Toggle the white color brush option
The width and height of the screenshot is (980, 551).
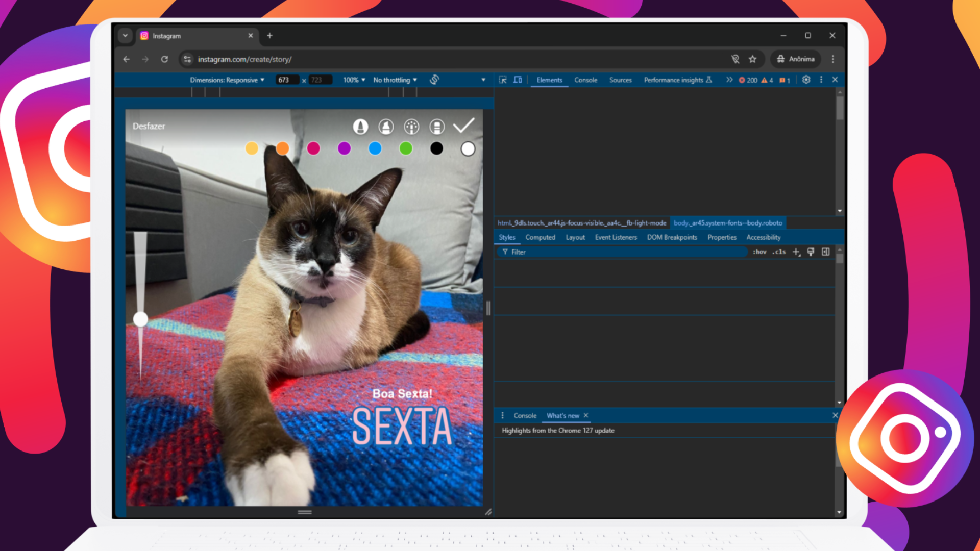[468, 148]
